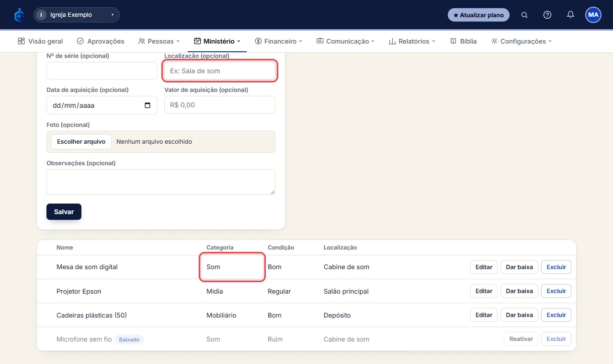The image size is (613, 364).
Task: Click the Data de aquisição date field
Action: (102, 105)
